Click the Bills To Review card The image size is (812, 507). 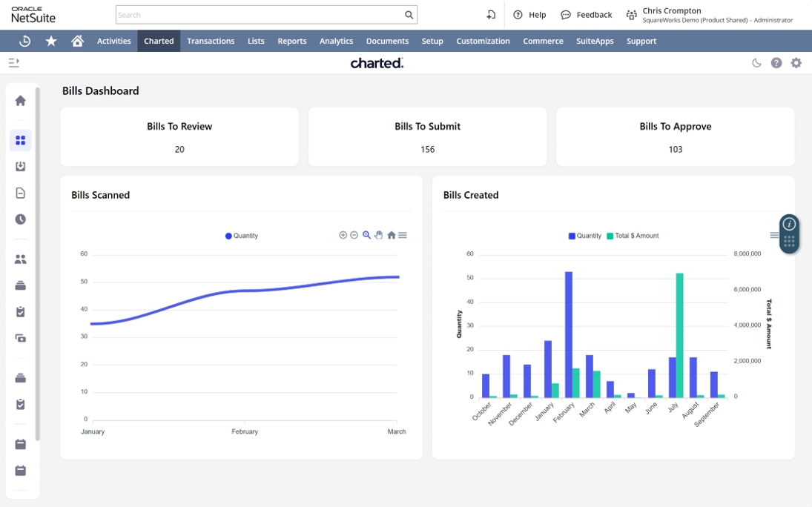click(179, 137)
